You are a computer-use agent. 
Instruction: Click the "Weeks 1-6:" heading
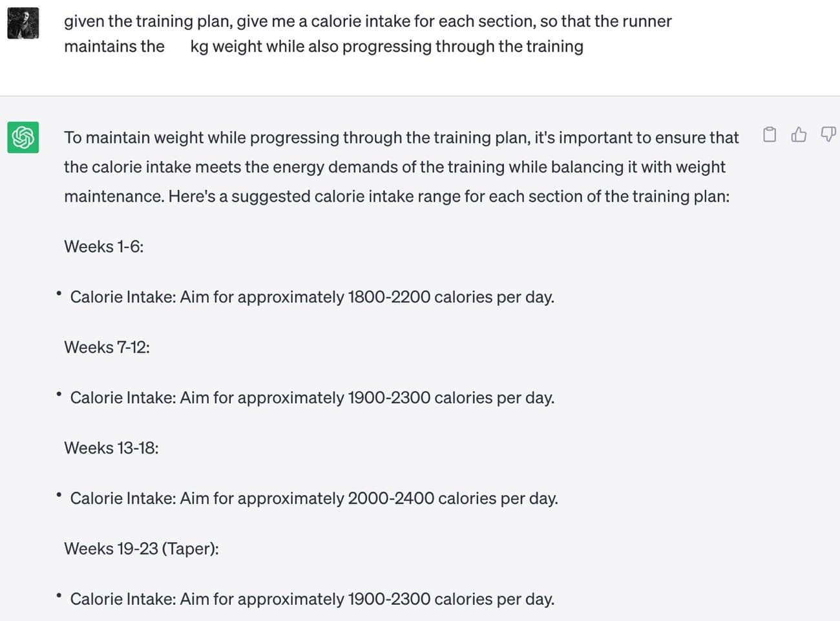click(103, 246)
